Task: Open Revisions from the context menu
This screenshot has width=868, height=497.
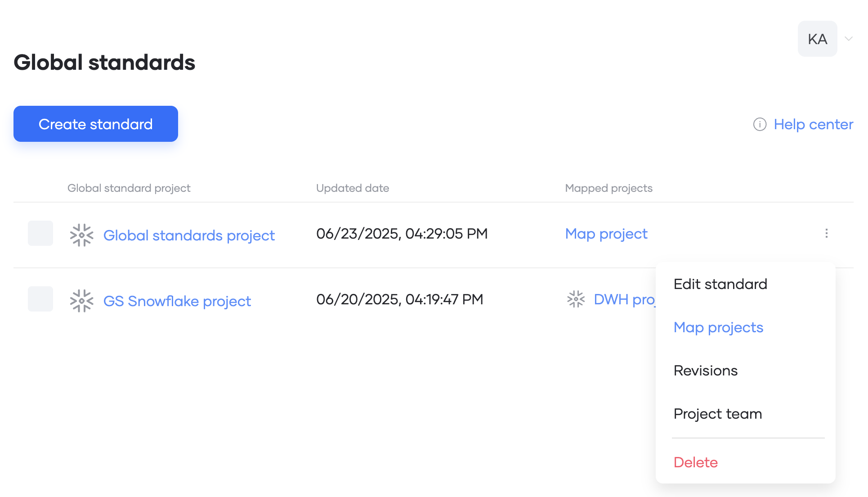Action: pyautogui.click(x=705, y=370)
